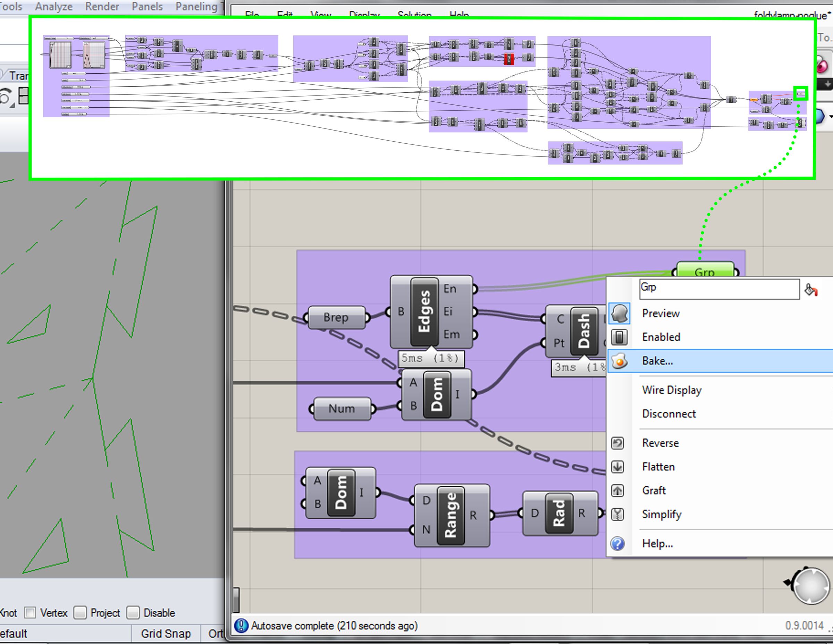Click the Preview head icon
This screenshot has width=833, height=644.
(x=620, y=313)
